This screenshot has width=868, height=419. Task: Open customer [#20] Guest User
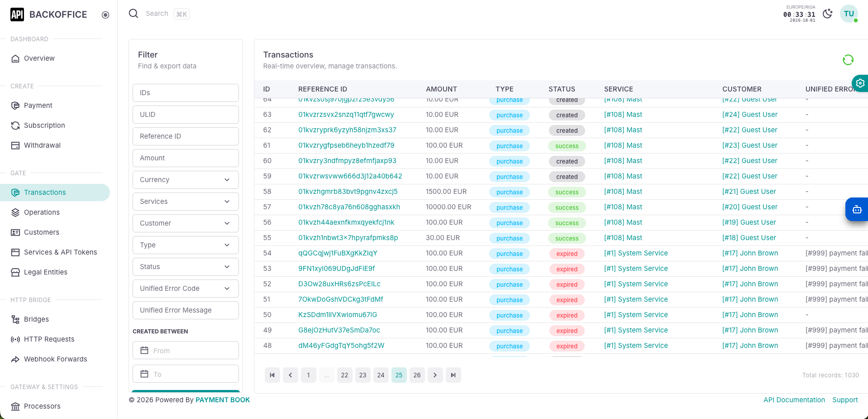[x=750, y=207]
